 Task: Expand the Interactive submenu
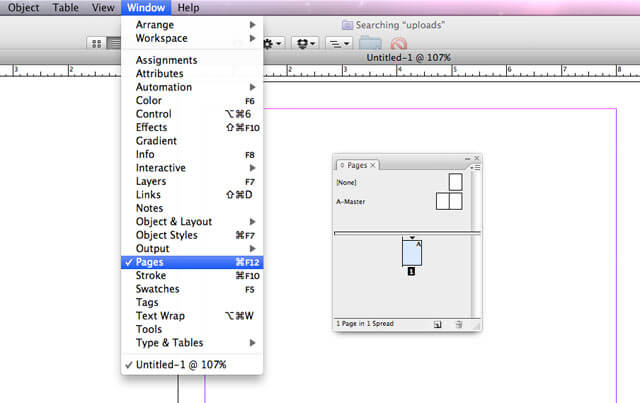coord(192,168)
